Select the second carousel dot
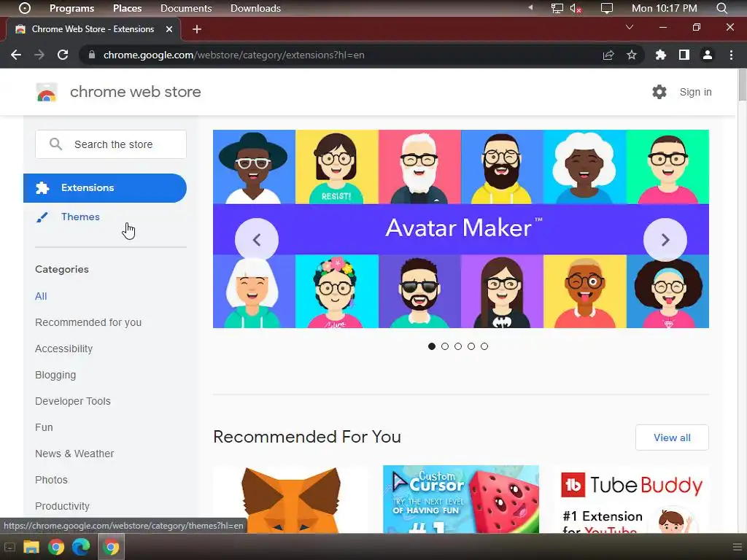This screenshot has height=560, width=747. coord(445,346)
